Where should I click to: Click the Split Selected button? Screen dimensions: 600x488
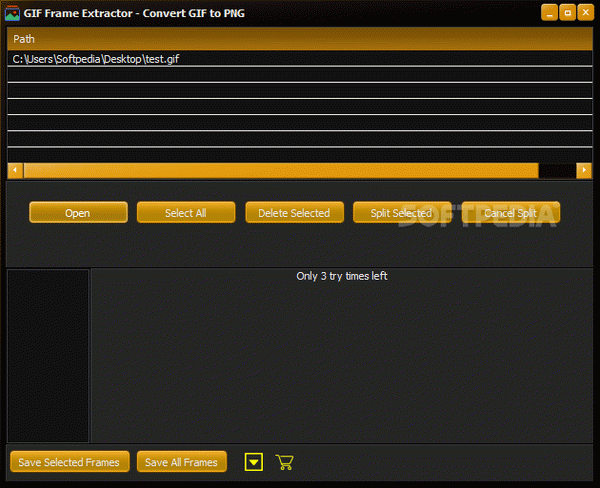click(402, 212)
